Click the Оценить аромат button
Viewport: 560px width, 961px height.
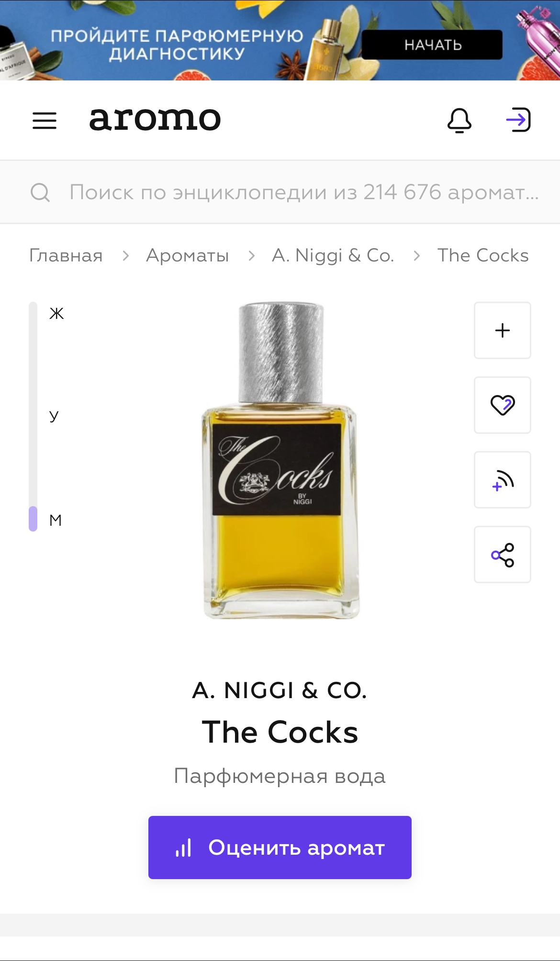tap(280, 848)
